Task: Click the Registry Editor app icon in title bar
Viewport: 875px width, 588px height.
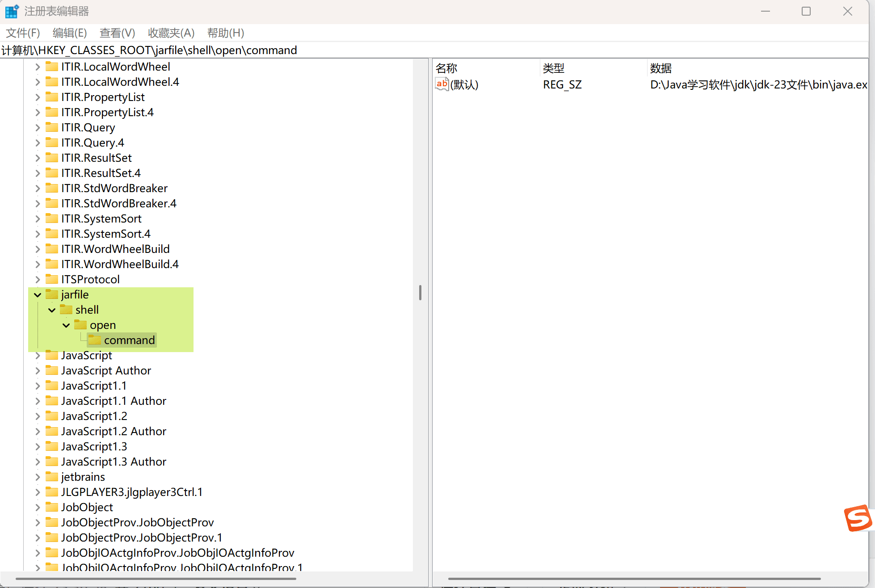Action: click(12, 11)
